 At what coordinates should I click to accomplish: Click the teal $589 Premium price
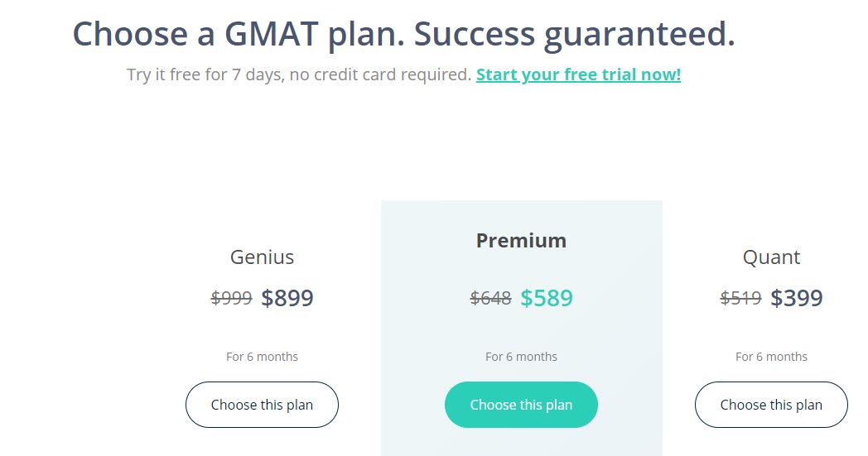tap(547, 298)
